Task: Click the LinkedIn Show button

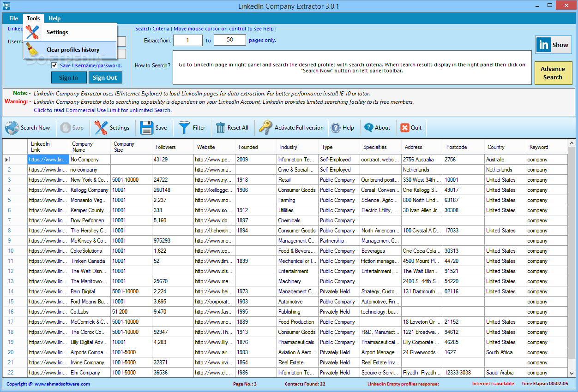Action: point(554,45)
